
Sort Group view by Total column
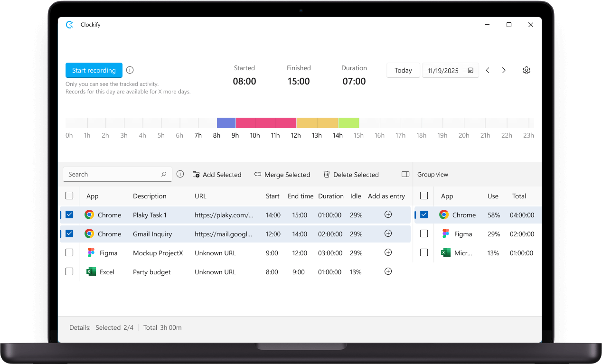click(x=519, y=196)
